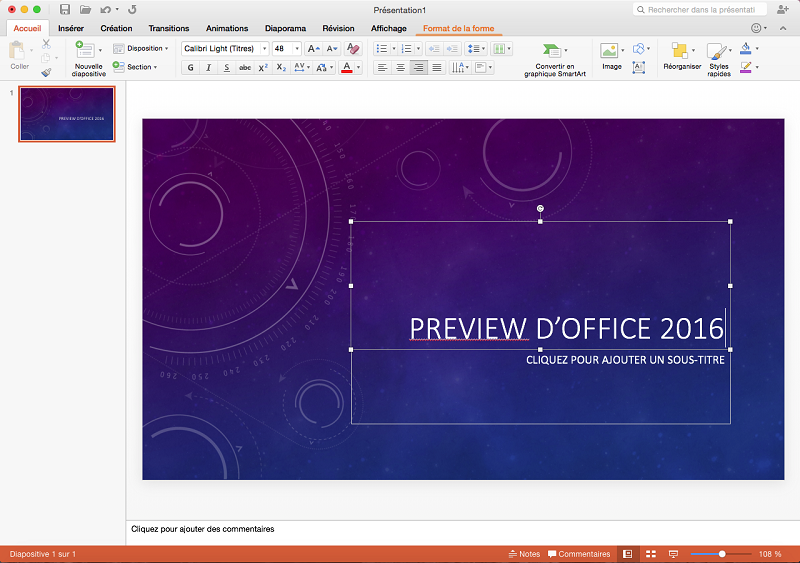Image resolution: width=800 pixels, height=563 pixels.
Task: Open a file with the folder icon
Action: (85, 9)
